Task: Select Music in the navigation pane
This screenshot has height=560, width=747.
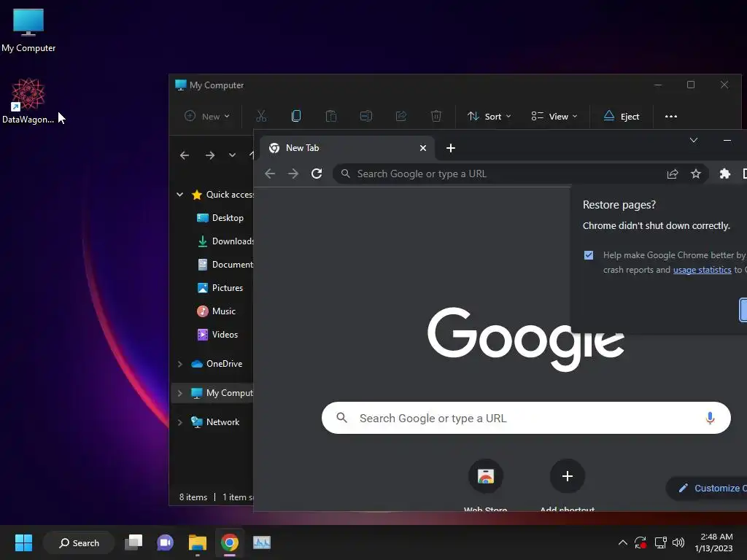Action: [x=216, y=311]
